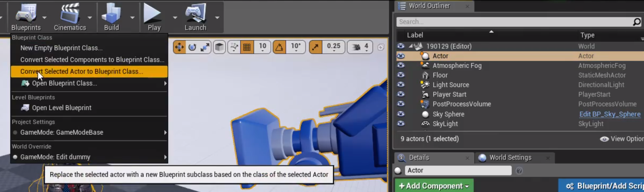Screen dimensions: 644x192
Task: Open the Cinematics toolbar button
Action: [x=70, y=17]
